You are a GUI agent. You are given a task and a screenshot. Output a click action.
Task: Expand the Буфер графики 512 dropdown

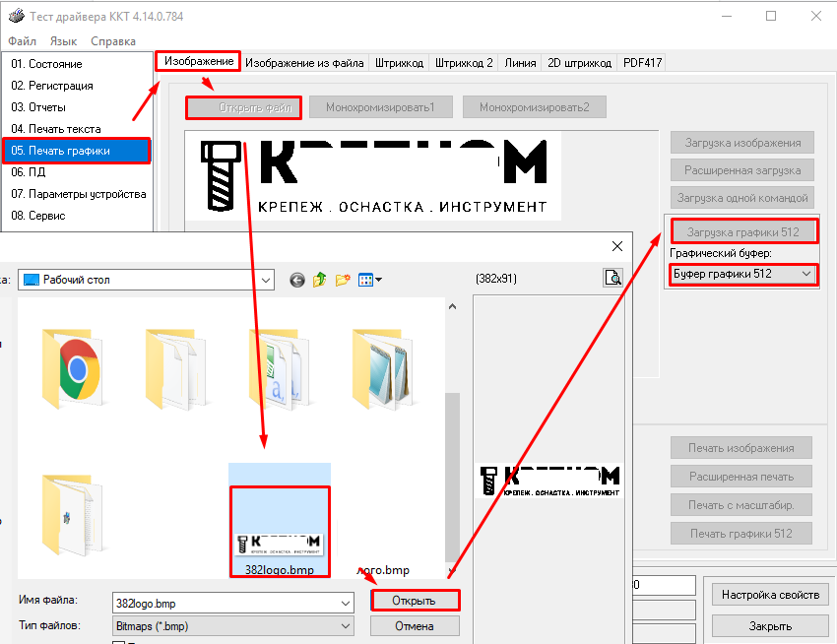[x=806, y=274]
